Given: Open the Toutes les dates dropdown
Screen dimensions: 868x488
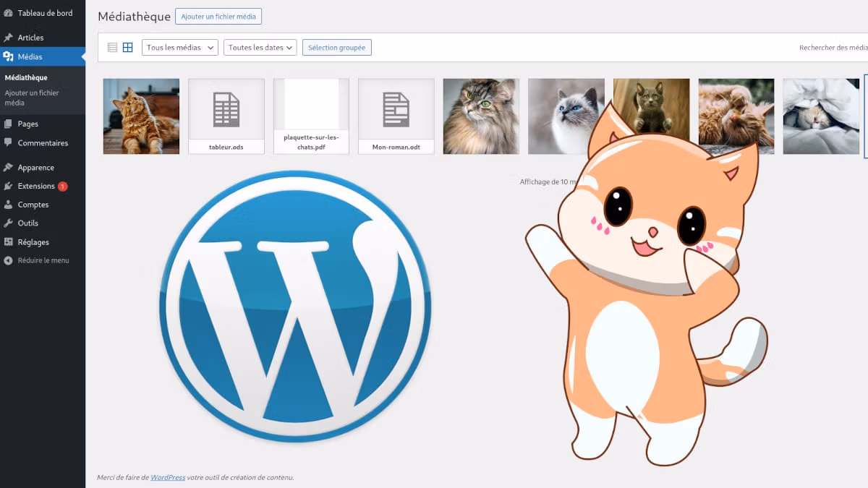Looking at the screenshot, I should click(260, 48).
